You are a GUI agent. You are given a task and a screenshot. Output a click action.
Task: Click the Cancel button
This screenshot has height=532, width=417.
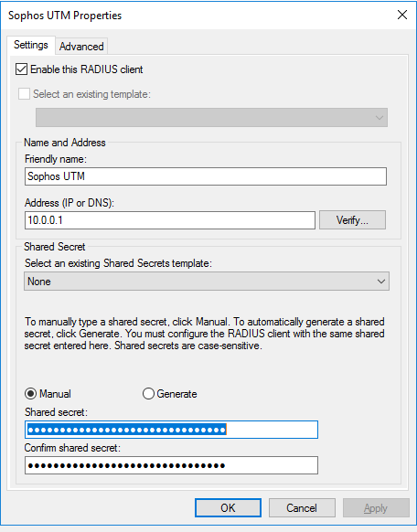point(302,508)
